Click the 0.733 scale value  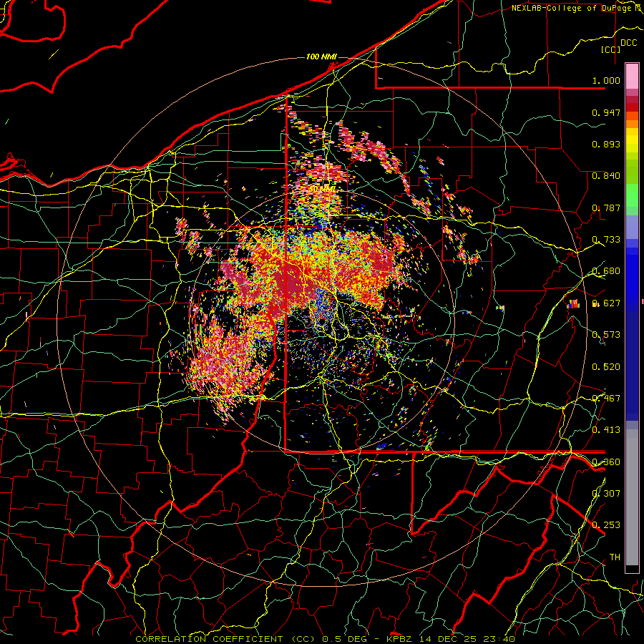[606, 240]
